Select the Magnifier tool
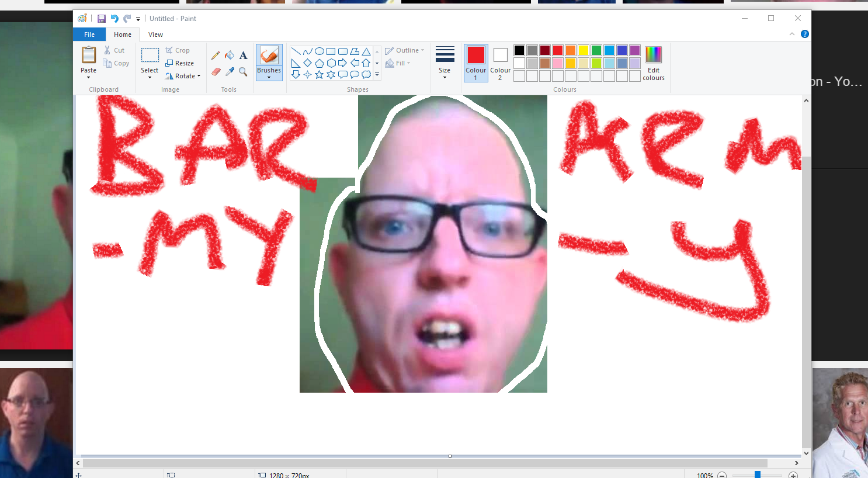The height and width of the screenshot is (478, 868). [243, 72]
